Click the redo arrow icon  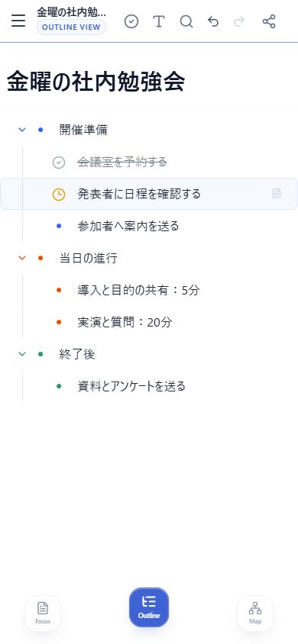point(239,21)
